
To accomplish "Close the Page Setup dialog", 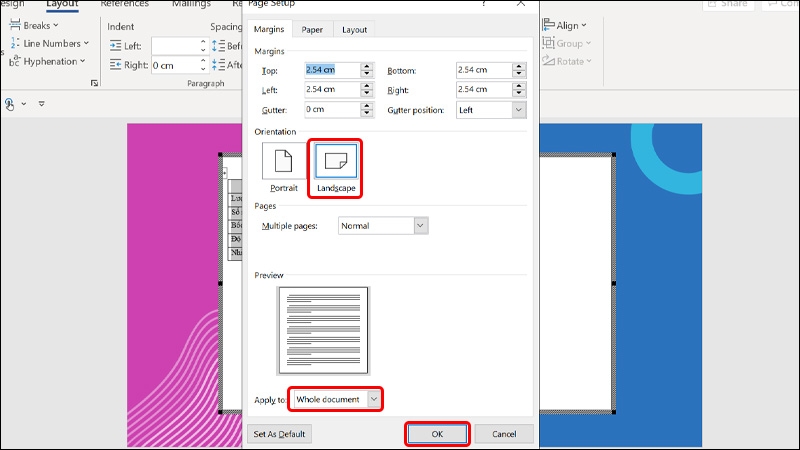I will click(520, 3).
